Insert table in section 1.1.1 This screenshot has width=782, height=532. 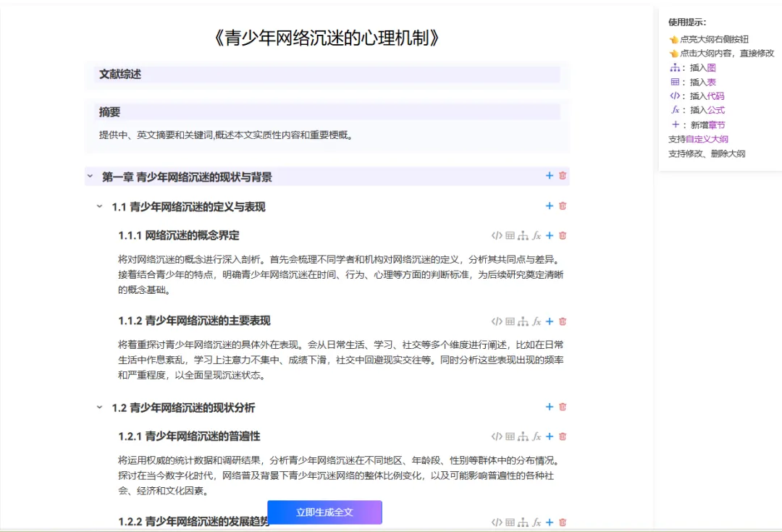point(510,235)
